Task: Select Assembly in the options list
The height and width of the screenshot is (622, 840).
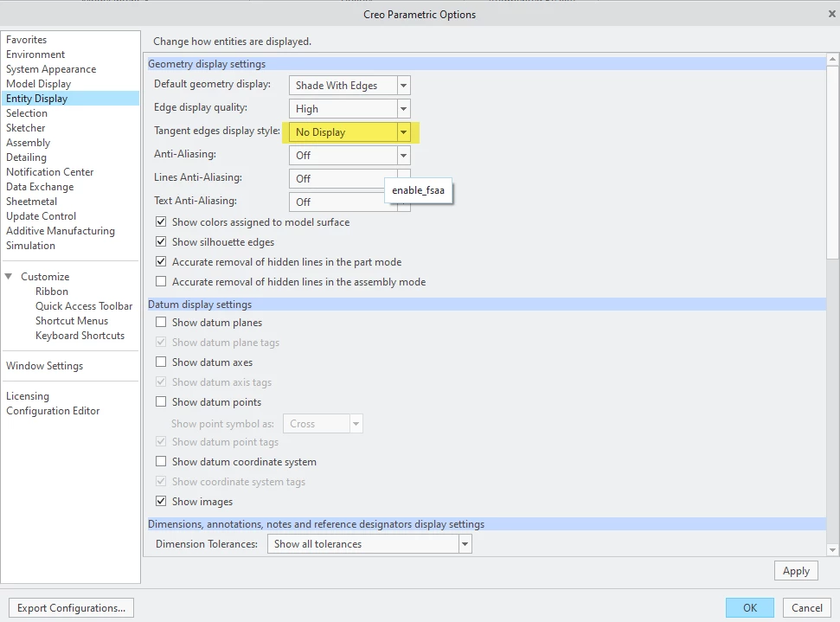Action: 28,143
